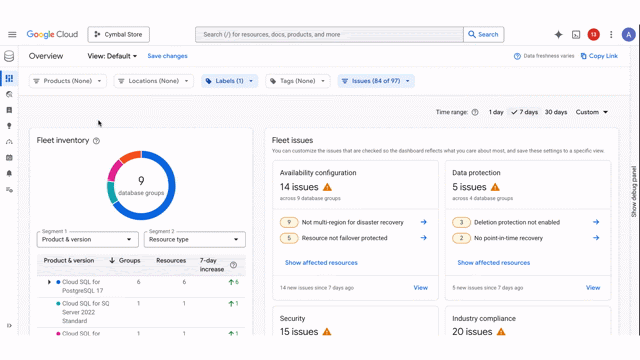
Task: Click the Time range help icon
Action: point(475,112)
